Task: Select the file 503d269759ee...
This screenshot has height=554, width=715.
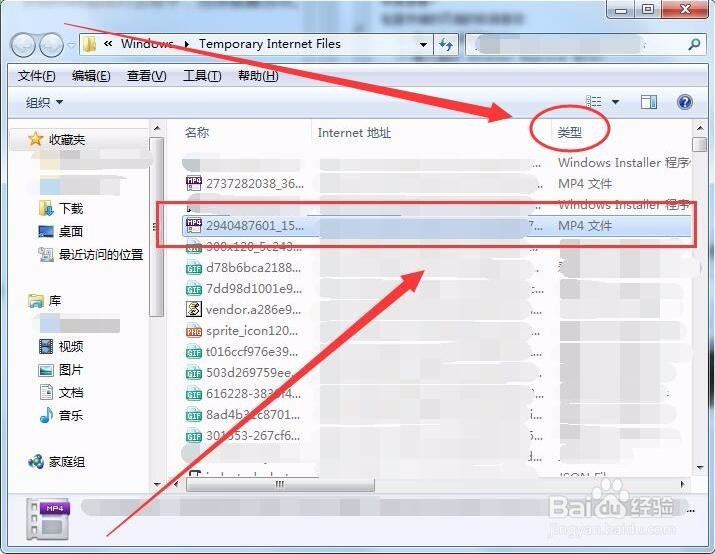Action: pos(249,373)
